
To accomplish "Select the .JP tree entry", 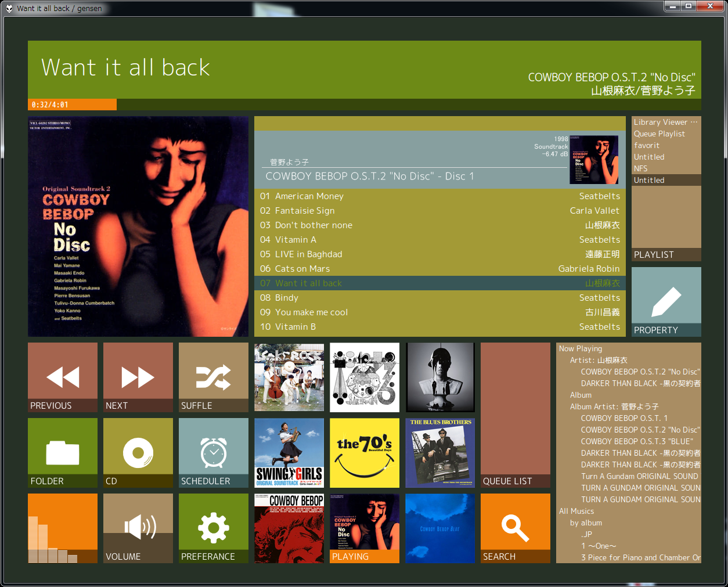I will click(x=586, y=534).
